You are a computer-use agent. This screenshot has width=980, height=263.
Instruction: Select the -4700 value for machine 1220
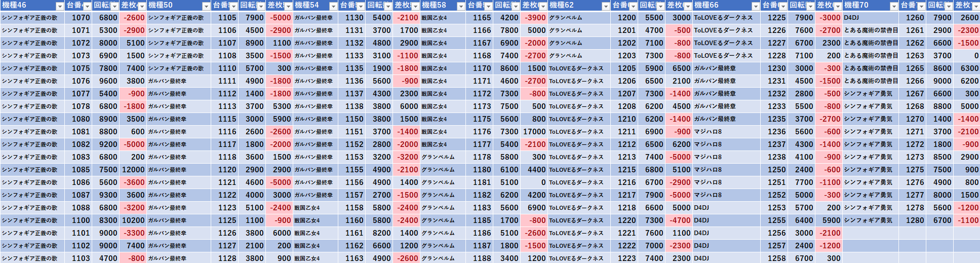click(x=679, y=220)
